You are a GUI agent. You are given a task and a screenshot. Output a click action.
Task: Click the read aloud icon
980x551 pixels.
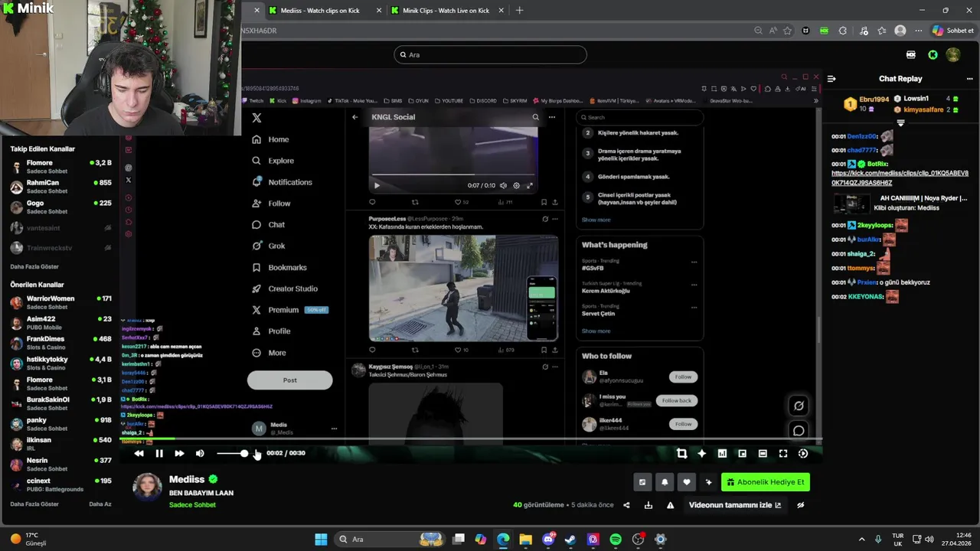773,31
